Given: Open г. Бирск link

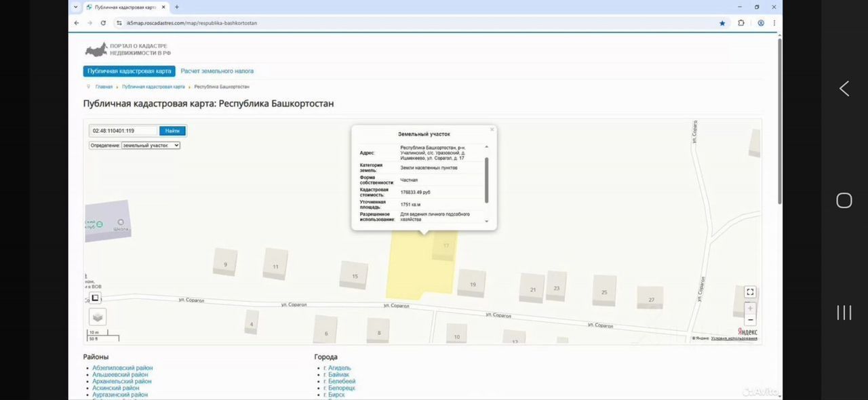Looking at the screenshot, I should pos(334,395).
